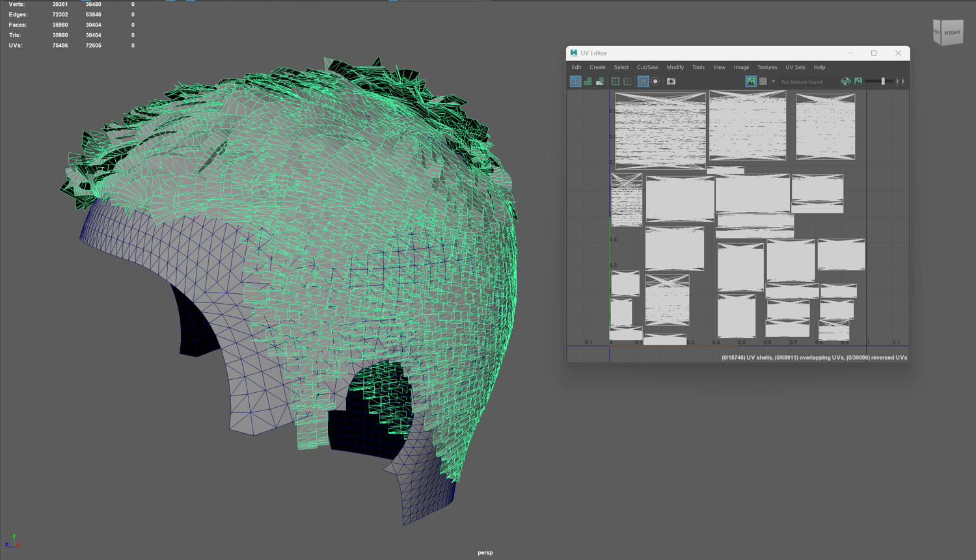
Task: Click '(0/39098) reversed UVs' status text
Action: click(x=876, y=358)
